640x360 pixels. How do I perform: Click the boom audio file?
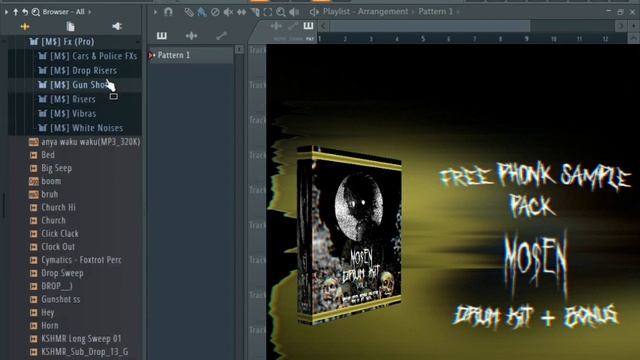(45, 181)
